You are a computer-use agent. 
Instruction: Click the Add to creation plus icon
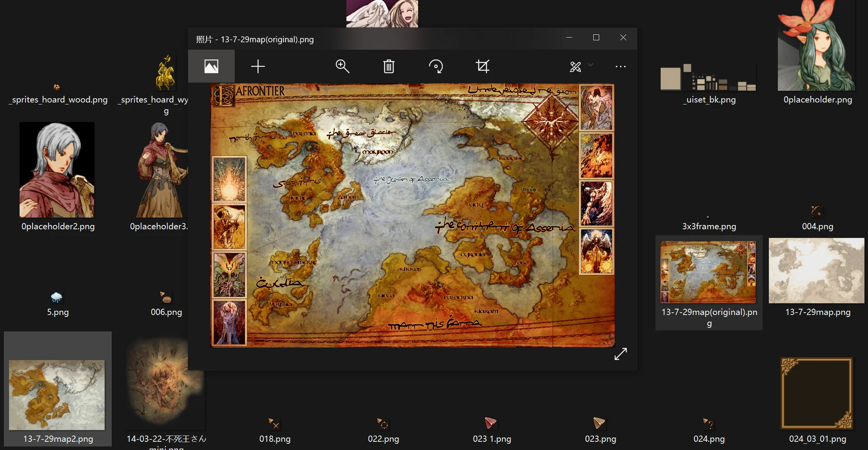click(x=258, y=66)
